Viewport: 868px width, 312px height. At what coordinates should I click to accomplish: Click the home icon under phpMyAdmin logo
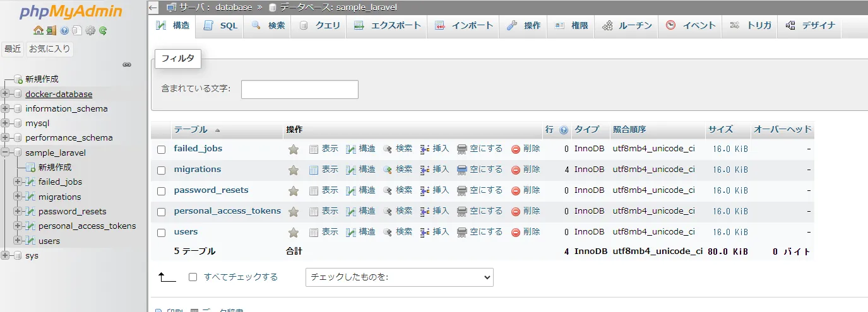(x=39, y=30)
